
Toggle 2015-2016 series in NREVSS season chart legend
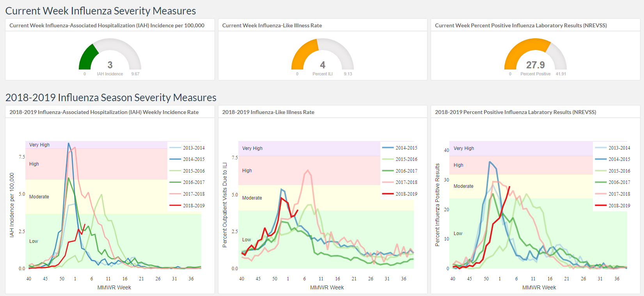point(613,171)
